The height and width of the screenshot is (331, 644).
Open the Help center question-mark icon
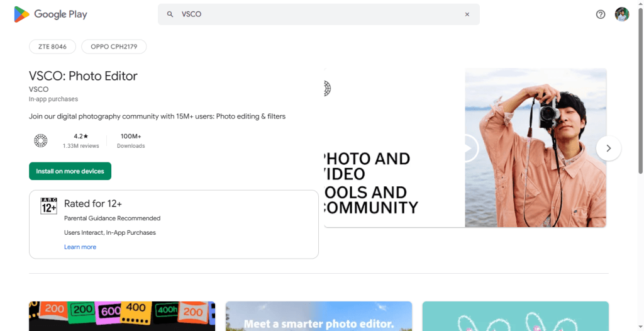601,14
